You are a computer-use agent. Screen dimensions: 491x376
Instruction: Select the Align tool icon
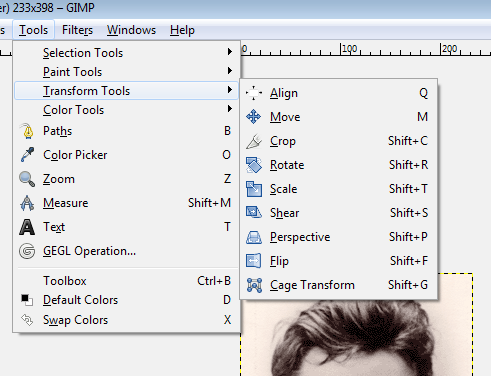tap(254, 93)
